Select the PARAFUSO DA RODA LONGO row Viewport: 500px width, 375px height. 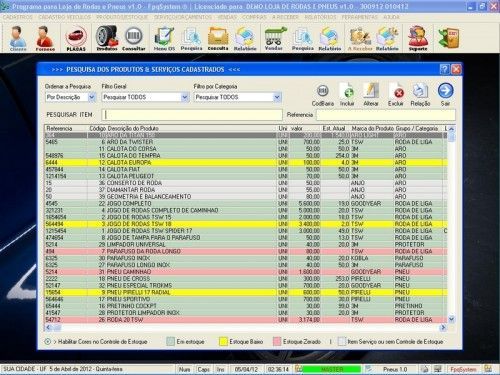coord(246,251)
